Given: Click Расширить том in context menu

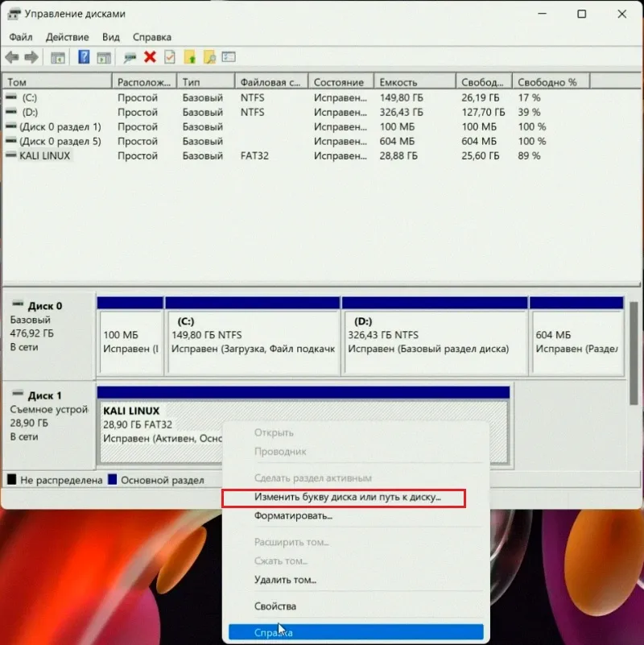Looking at the screenshot, I should [356, 542].
